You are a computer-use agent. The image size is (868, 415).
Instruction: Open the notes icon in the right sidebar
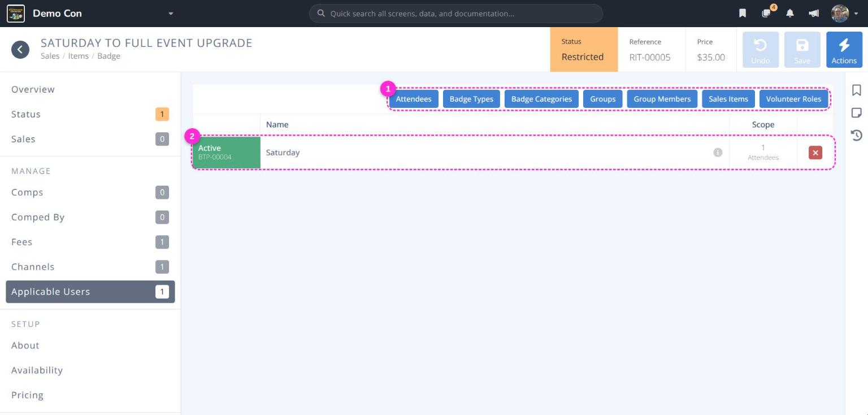pyautogui.click(x=856, y=113)
